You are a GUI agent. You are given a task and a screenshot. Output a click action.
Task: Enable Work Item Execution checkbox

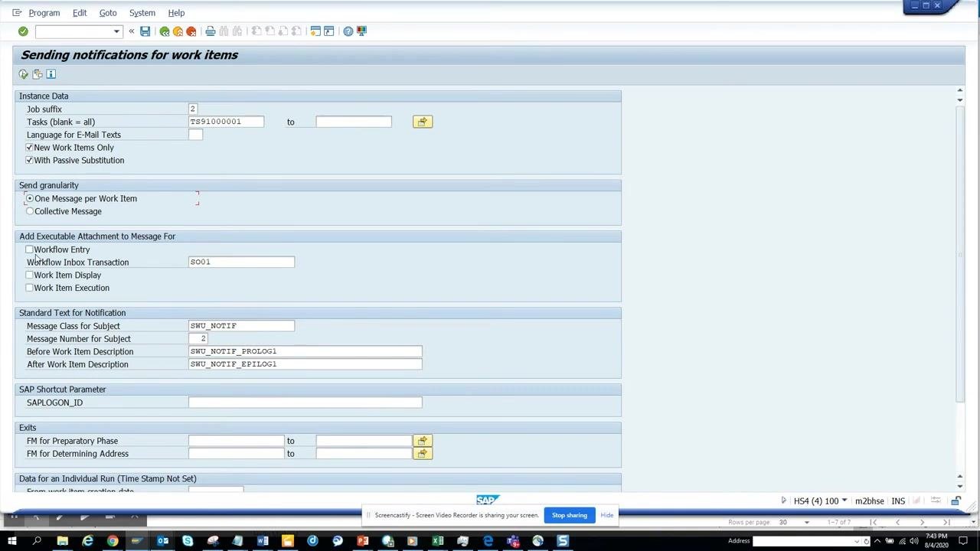tap(29, 288)
